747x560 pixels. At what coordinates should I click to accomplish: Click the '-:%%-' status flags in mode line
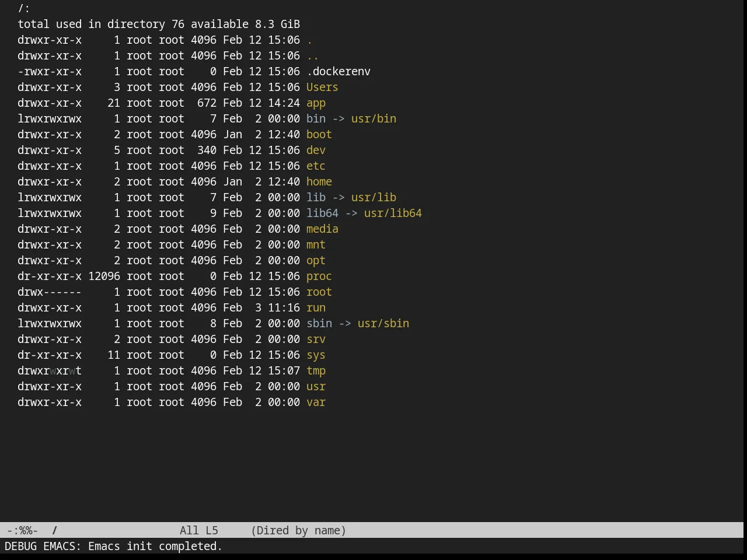[22, 530]
